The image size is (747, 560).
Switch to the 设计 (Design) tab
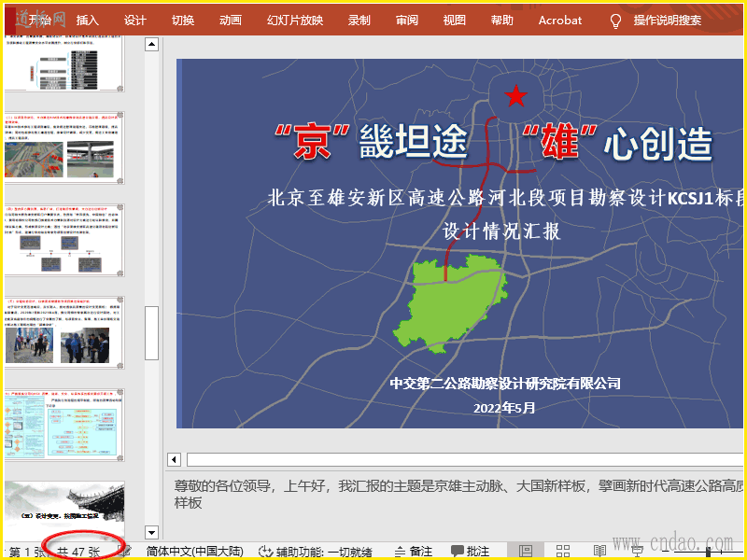pyautogui.click(x=135, y=20)
